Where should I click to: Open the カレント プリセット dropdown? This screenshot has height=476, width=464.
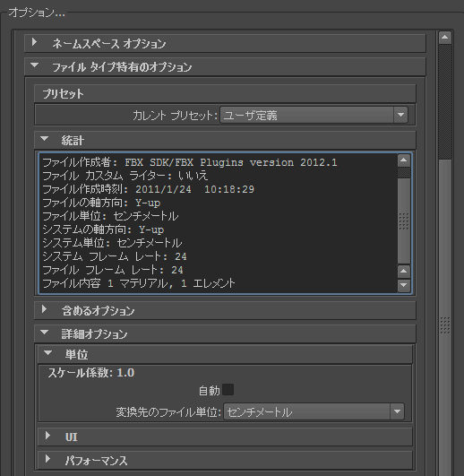[x=314, y=115]
